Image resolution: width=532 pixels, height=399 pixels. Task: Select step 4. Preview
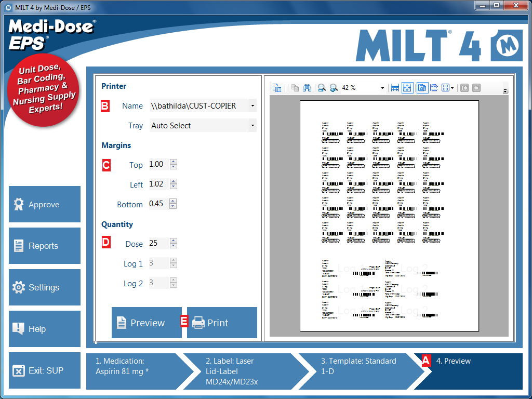[468, 371]
